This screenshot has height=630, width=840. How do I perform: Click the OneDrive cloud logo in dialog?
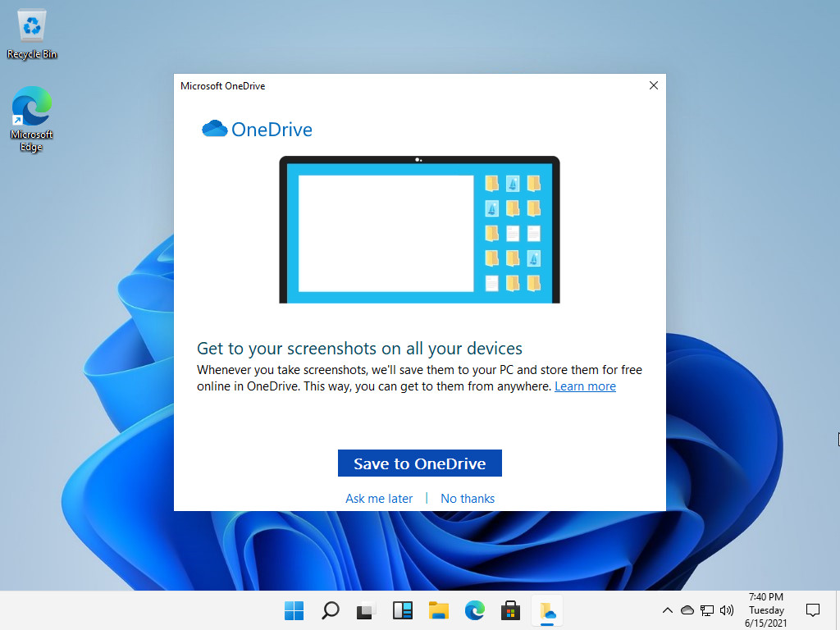[x=214, y=129]
